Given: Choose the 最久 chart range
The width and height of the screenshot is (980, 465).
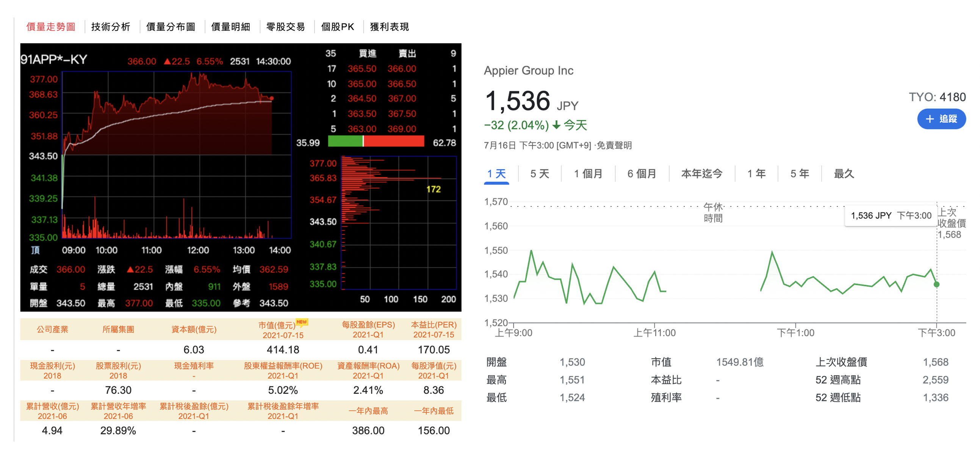Looking at the screenshot, I should tap(844, 174).
